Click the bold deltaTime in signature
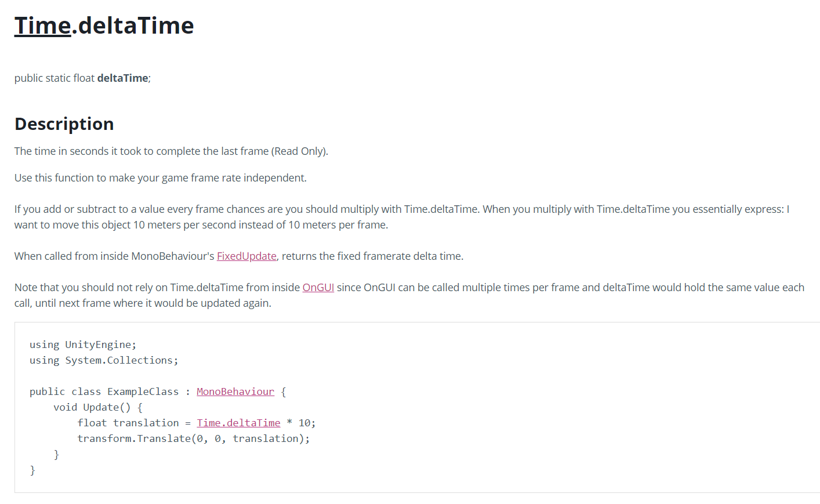 tap(122, 78)
